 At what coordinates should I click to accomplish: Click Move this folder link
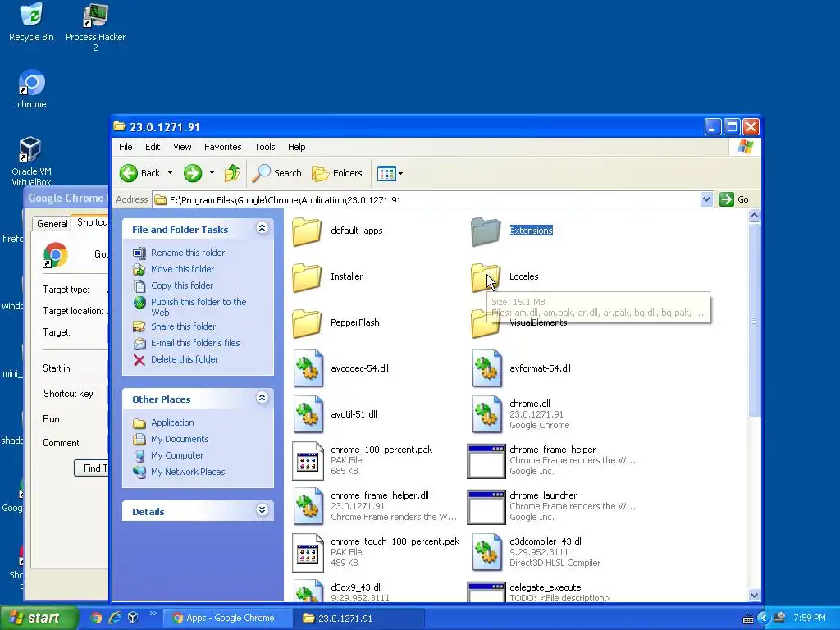point(182,269)
